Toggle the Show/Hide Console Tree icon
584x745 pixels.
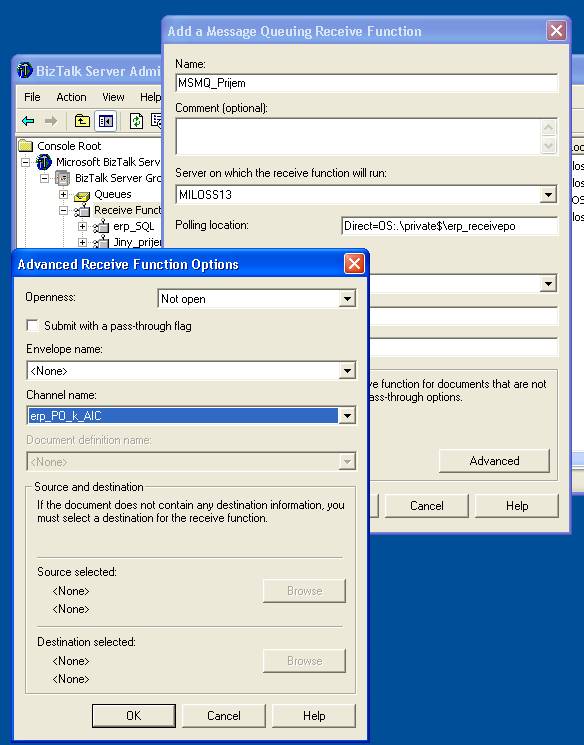coord(105,121)
